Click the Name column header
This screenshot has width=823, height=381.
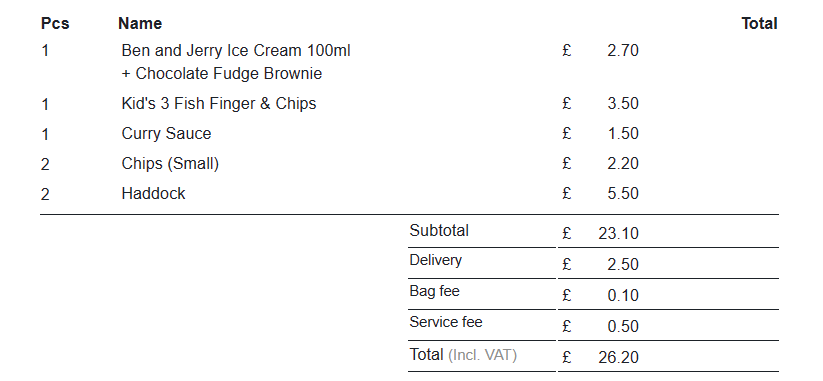coord(140,24)
